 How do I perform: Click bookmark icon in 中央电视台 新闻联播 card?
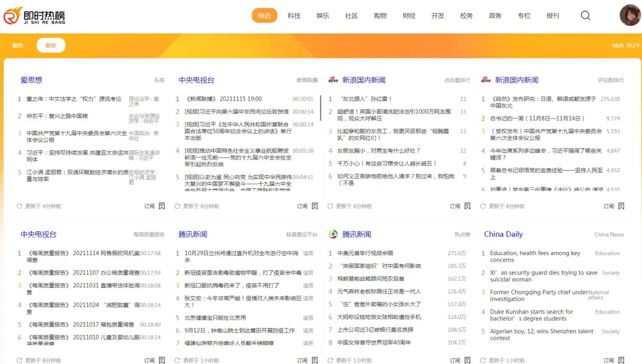(315, 206)
